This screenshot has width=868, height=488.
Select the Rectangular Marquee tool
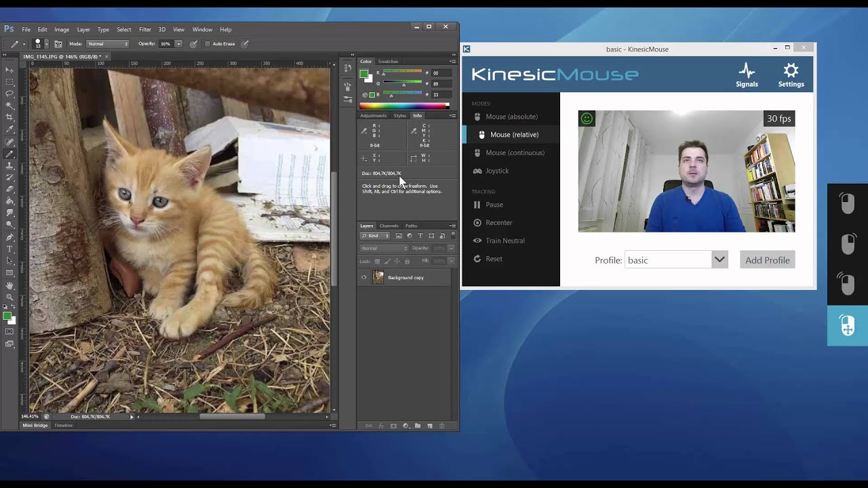9,81
